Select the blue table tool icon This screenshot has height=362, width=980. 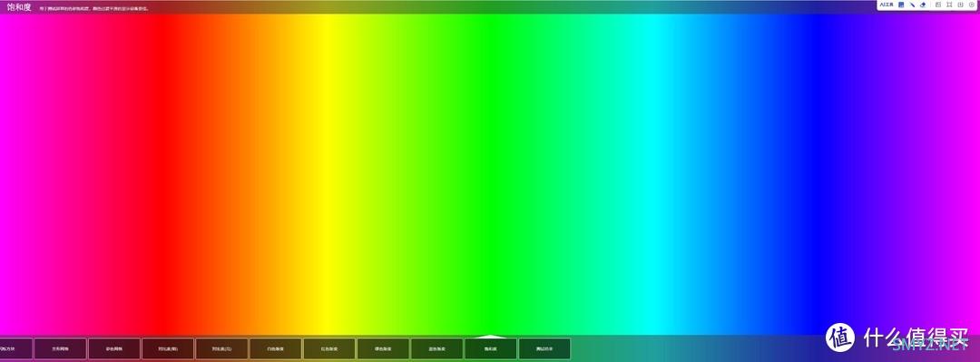(901, 5)
